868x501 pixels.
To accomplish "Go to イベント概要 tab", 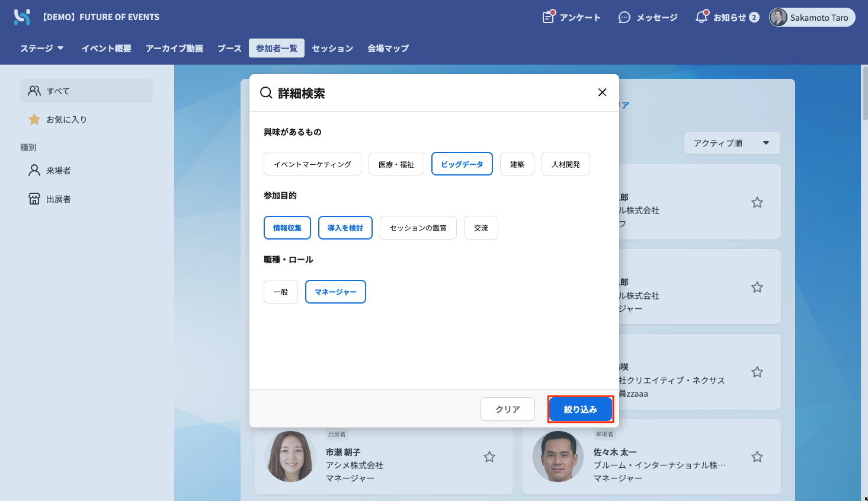I will click(107, 48).
